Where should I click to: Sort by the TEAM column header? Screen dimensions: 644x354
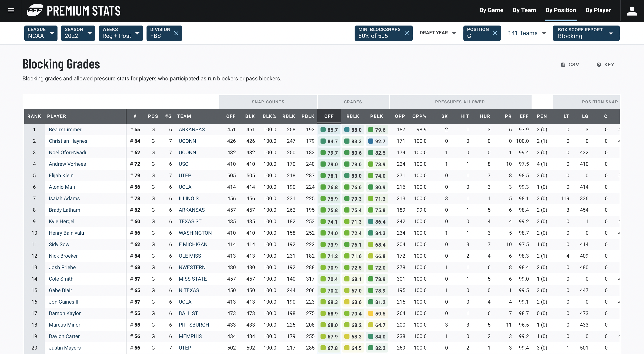click(184, 116)
